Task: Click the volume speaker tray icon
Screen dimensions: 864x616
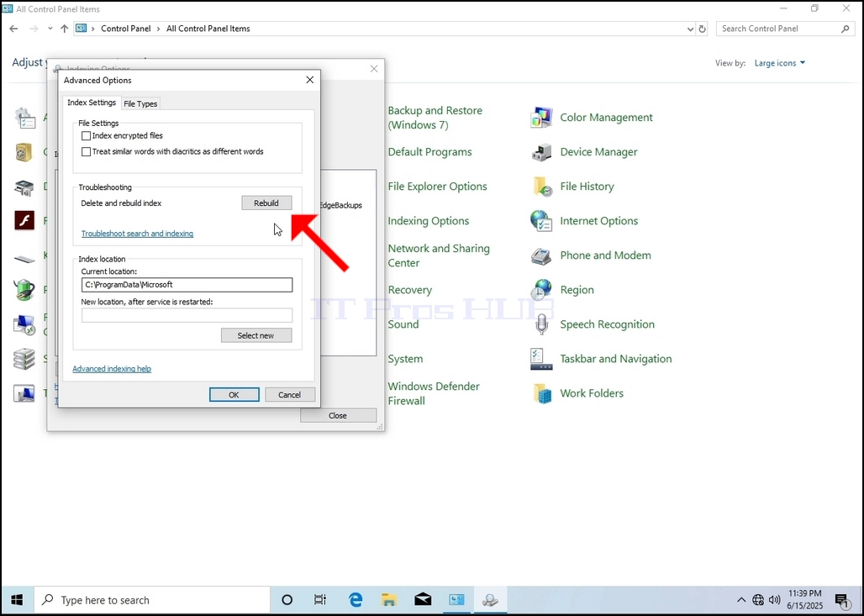Action: click(774, 600)
